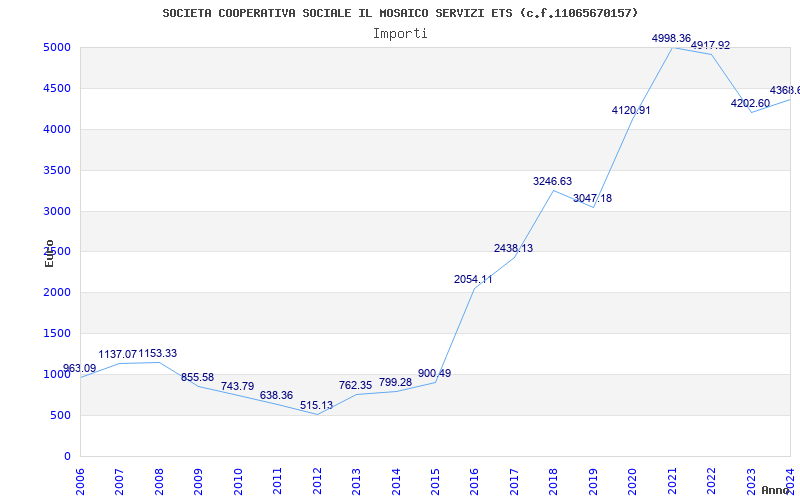Select the data value 855.58
This screenshot has width=800, height=500.
(x=197, y=378)
